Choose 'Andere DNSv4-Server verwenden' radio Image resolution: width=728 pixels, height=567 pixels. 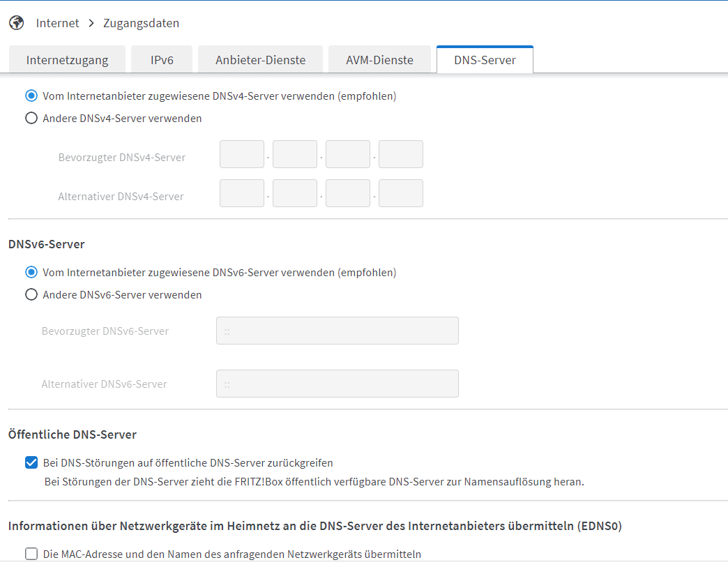click(x=31, y=119)
